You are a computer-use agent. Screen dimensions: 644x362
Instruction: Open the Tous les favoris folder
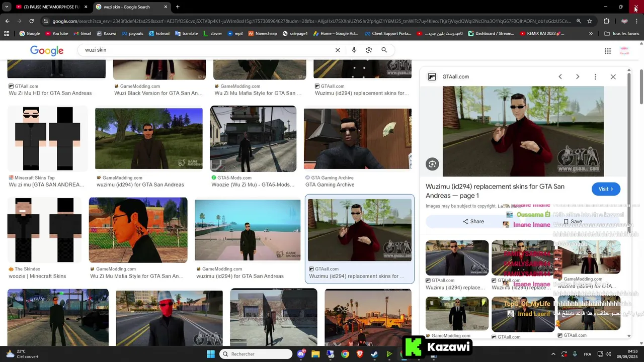coord(622,34)
